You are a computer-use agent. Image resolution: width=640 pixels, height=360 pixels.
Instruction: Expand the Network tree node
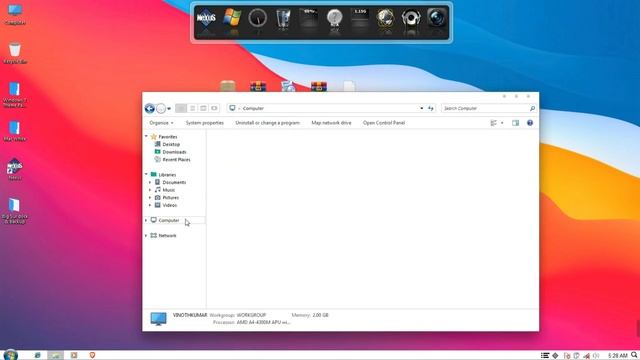[146, 236]
